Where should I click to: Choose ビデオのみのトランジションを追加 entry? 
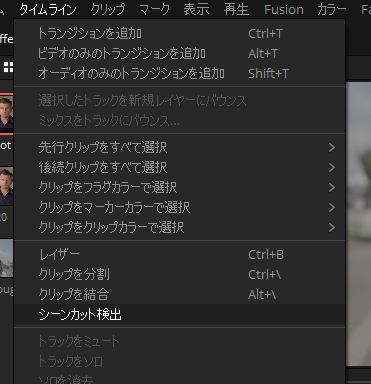click(x=180, y=53)
